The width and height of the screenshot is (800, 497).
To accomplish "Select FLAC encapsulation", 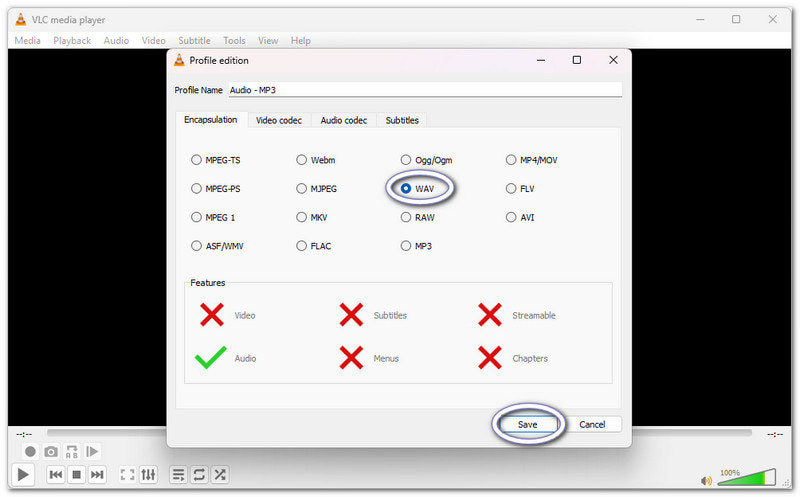I will tap(314, 245).
